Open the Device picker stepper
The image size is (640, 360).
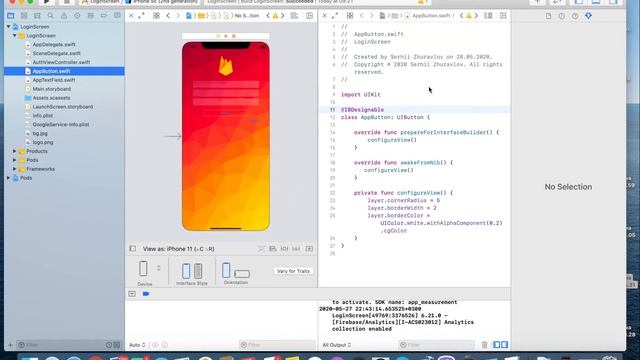(x=159, y=268)
